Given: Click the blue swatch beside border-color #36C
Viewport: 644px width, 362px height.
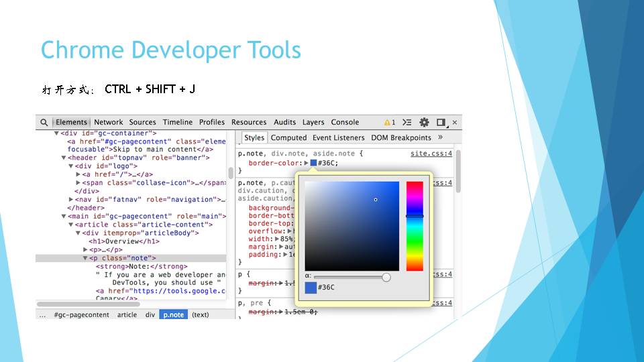Looking at the screenshot, I should point(313,163).
